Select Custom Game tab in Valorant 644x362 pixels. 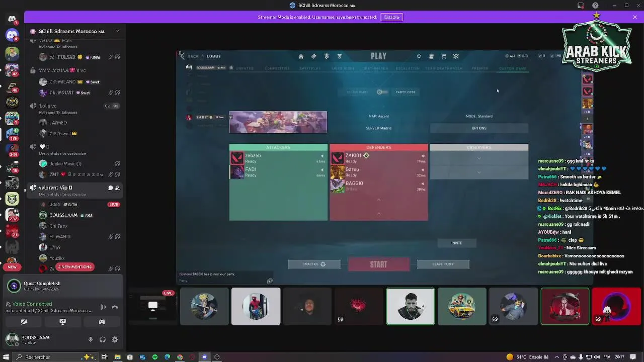pos(513,68)
